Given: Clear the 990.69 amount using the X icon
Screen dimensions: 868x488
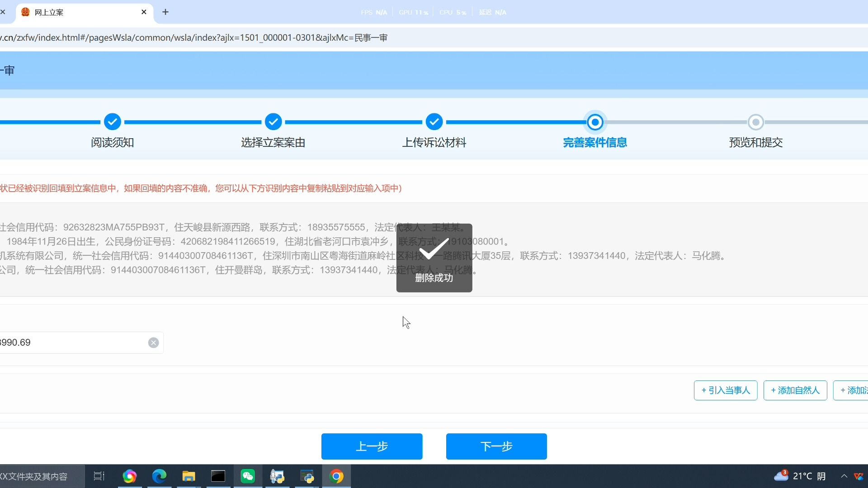Looking at the screenshot, I should [153, 343].
